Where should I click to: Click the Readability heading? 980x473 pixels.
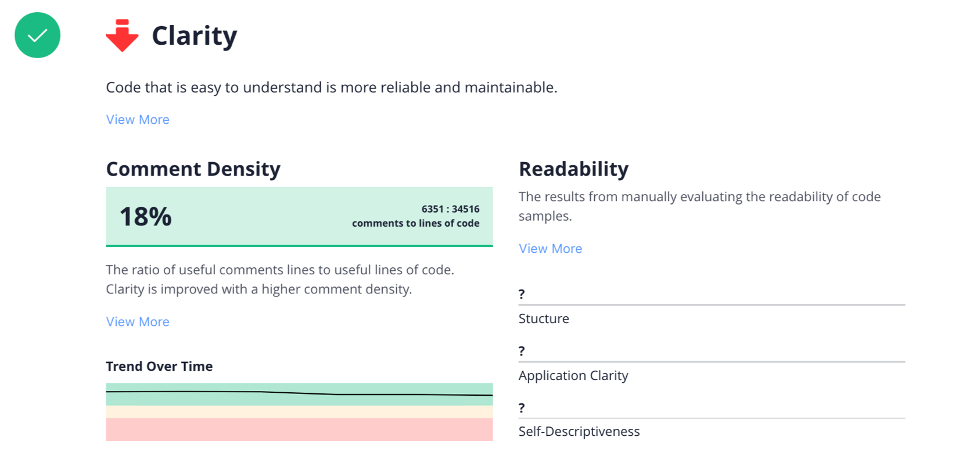pos(573,169)
